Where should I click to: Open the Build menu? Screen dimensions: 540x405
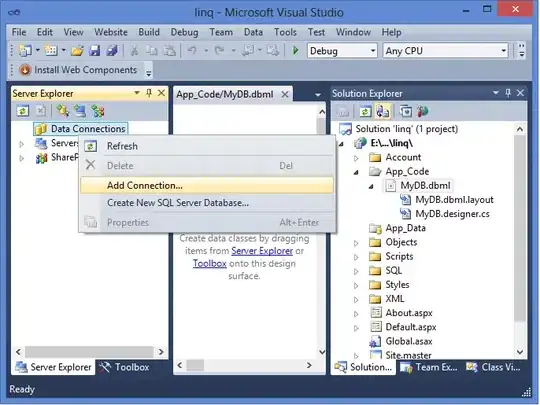tap(149, 32)
